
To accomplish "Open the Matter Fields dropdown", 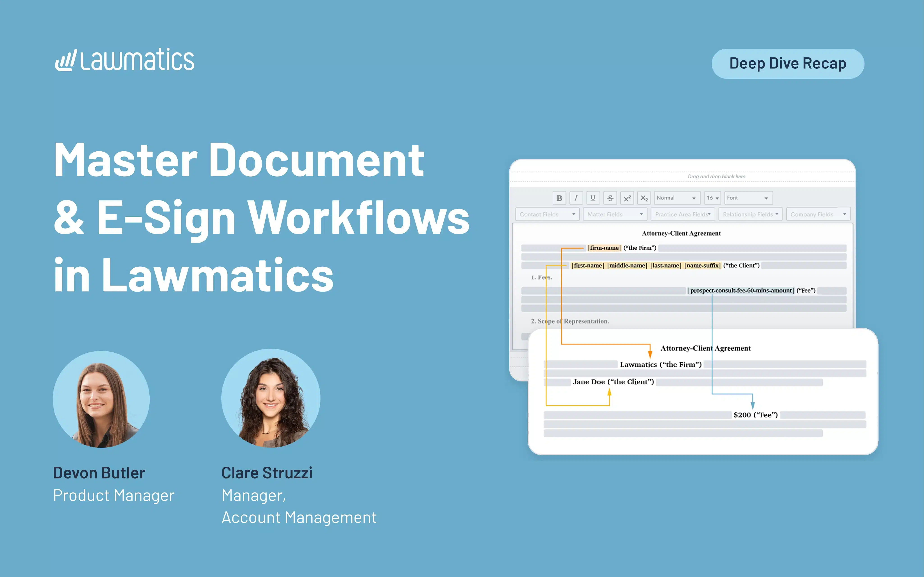I will click(x=615, y=214).
